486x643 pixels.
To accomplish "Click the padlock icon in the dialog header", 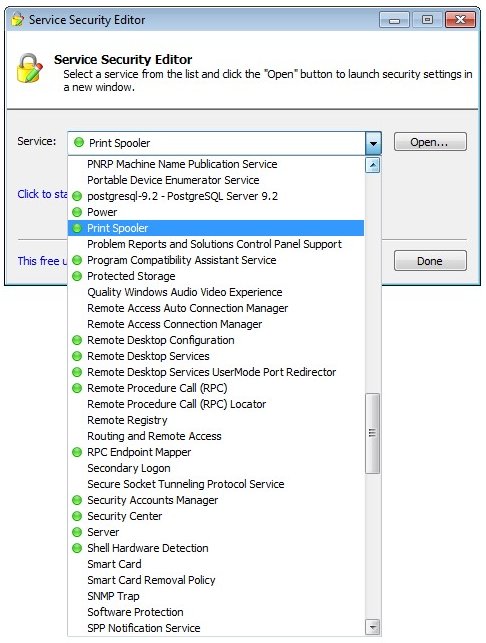I will tap(30, 68).
